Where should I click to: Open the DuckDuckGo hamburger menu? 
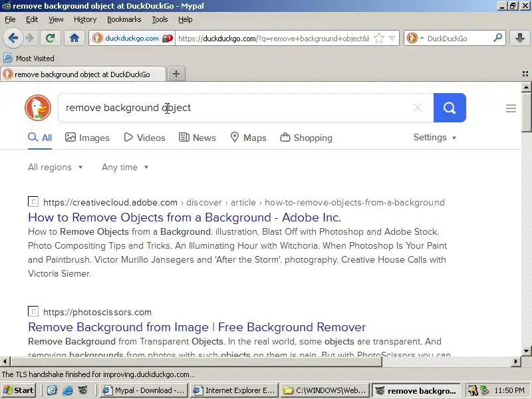tap(511, 108)
